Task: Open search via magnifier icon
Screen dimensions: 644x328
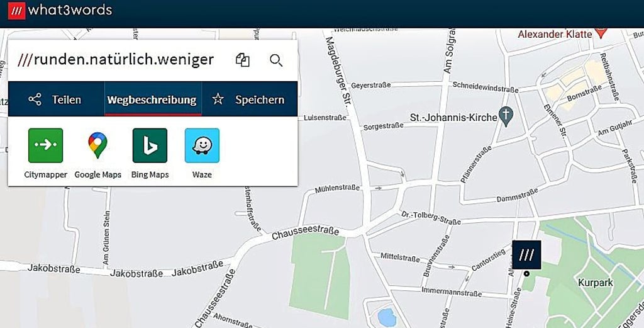Action: tap(276, 60)
